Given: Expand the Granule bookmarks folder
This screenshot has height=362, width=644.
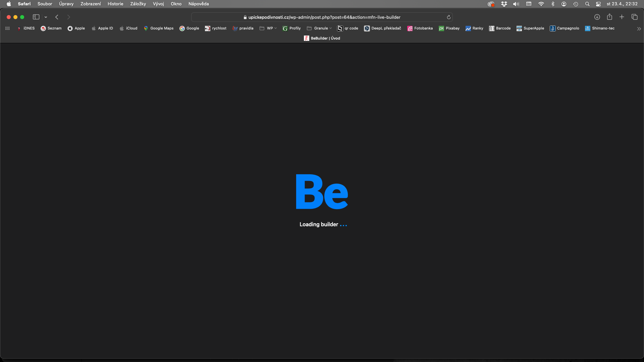Looking at the screenshot, I should coord(319,28).
